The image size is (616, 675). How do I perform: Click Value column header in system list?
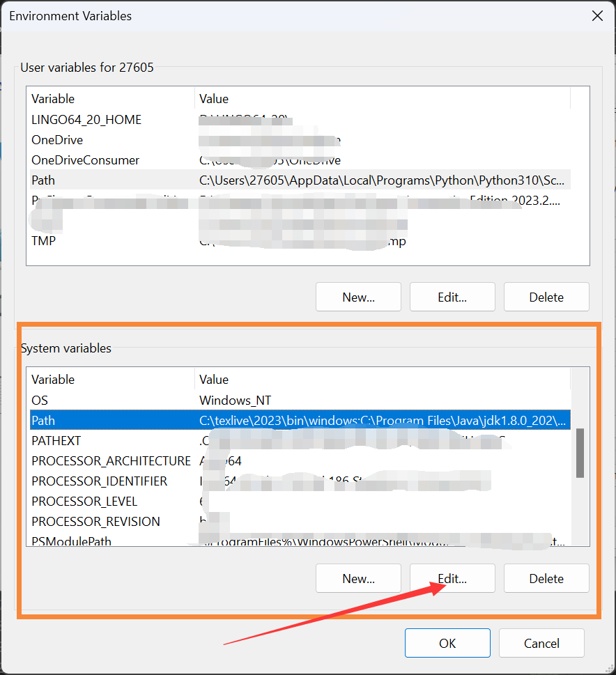pos(383,379)
